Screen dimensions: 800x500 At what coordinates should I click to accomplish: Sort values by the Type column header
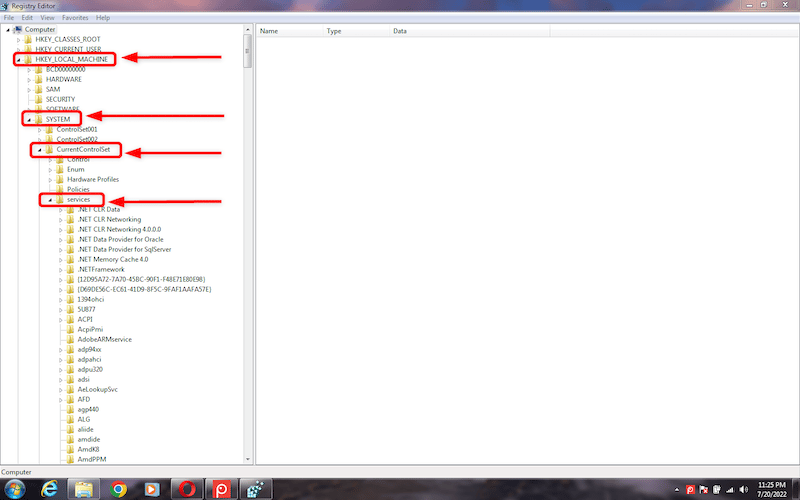356,31
